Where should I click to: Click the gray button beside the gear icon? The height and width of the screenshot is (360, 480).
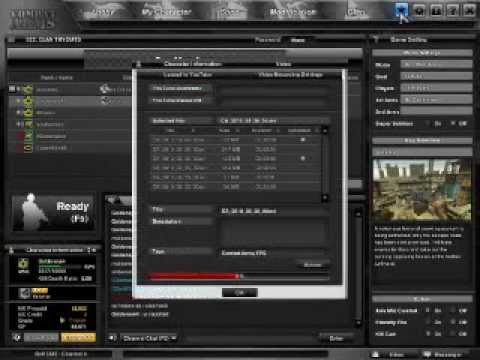click(x=41, y=338)
